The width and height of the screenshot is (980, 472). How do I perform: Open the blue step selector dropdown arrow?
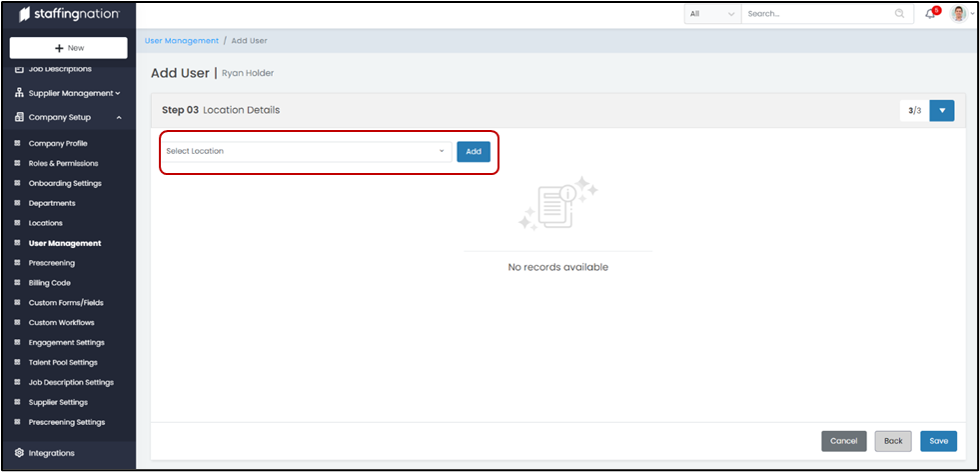pos(942,111)
